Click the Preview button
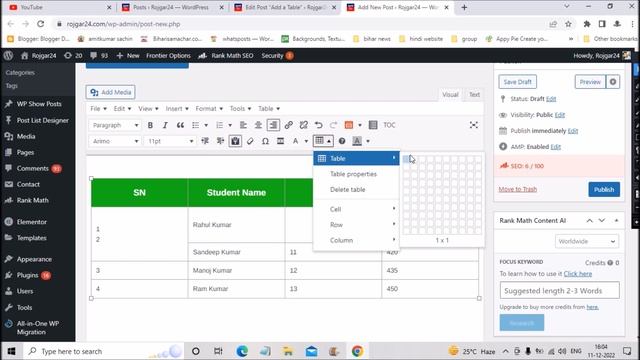The image size is (640, 360). coord(590,82)
